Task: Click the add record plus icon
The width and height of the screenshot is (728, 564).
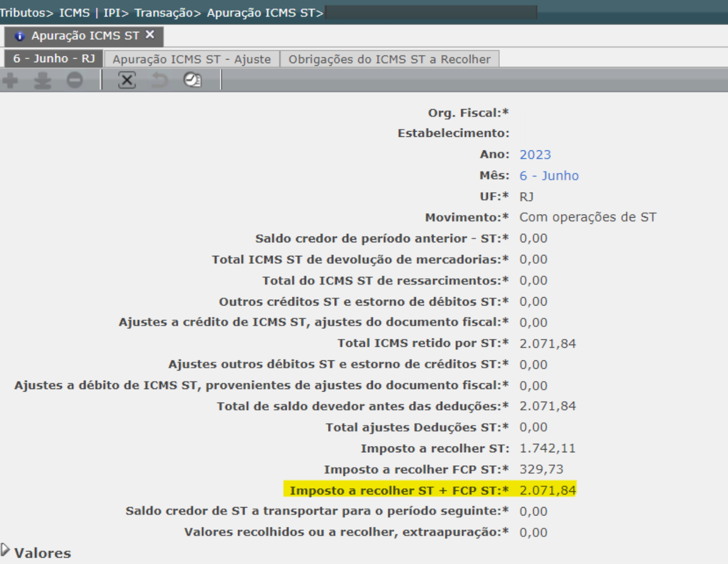Action: (x=10, y=80)
